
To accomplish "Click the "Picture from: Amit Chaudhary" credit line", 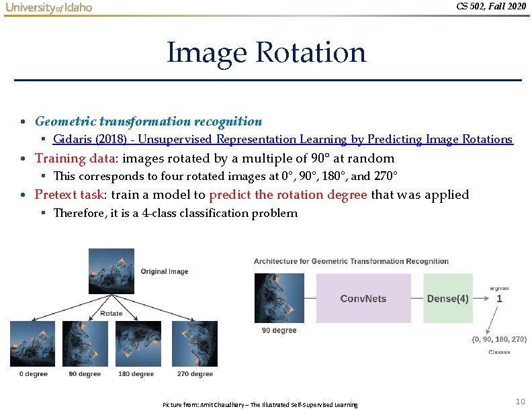I will 260,404.
